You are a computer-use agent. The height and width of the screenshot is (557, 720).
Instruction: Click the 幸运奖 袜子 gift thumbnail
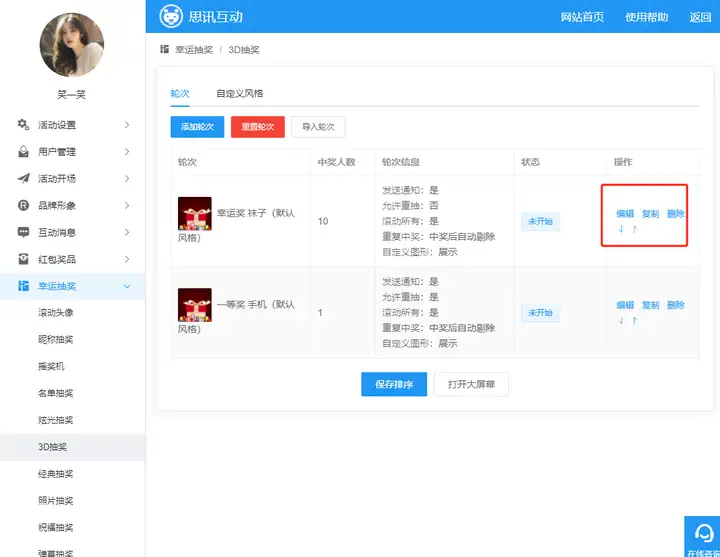pos(195,214)
